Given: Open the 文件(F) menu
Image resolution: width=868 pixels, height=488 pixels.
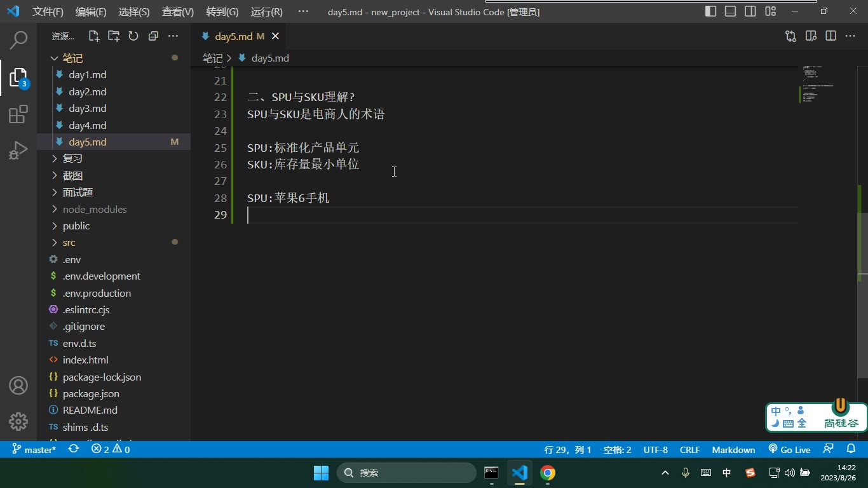Looking at the screenshot, I should [48, 11].
